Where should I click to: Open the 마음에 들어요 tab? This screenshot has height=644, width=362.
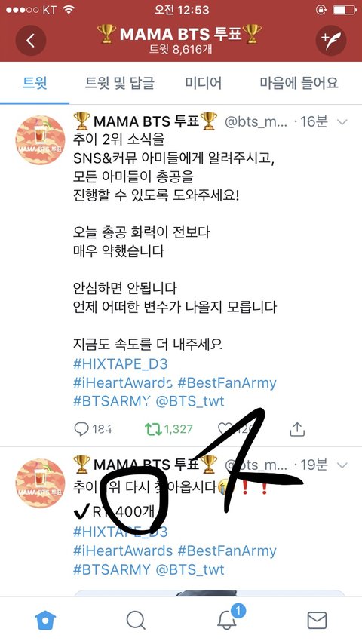[x=299, y=84]
